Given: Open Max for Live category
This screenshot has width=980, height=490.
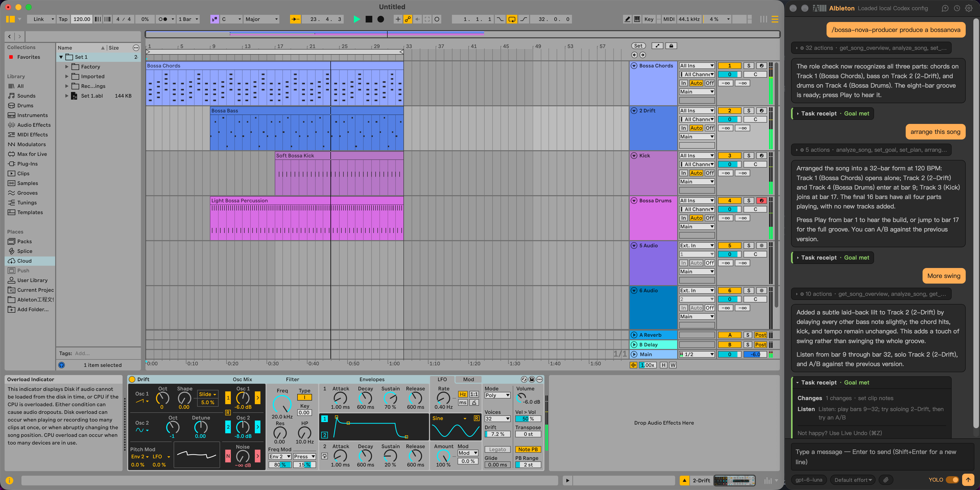Looking at the screenshot, I should pyautogui.click(x=32, y=154).
